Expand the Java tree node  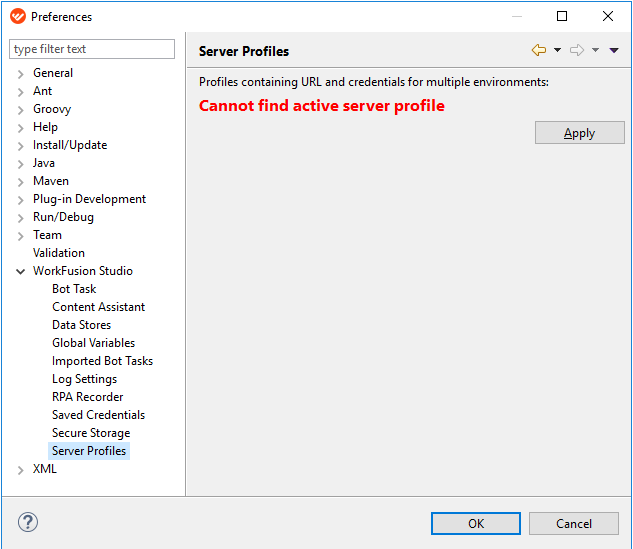click(21, 164)
